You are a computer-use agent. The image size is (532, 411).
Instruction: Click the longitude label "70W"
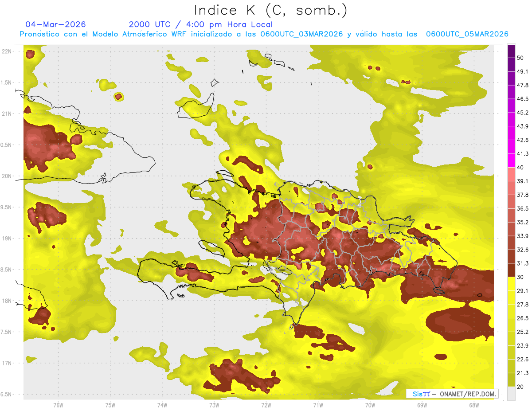pyautogui.click(x=370, y=405)
